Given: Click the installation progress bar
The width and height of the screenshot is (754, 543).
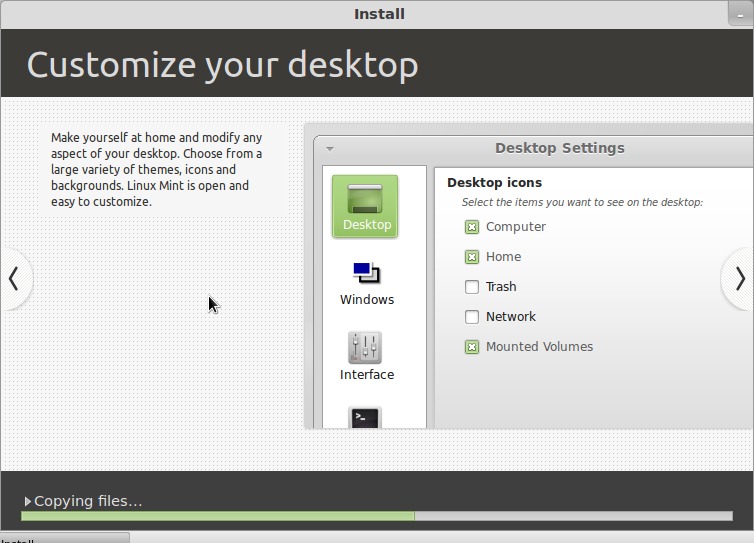Looking at the screenshot, I should pyautogui.click(x=377, y=516).
